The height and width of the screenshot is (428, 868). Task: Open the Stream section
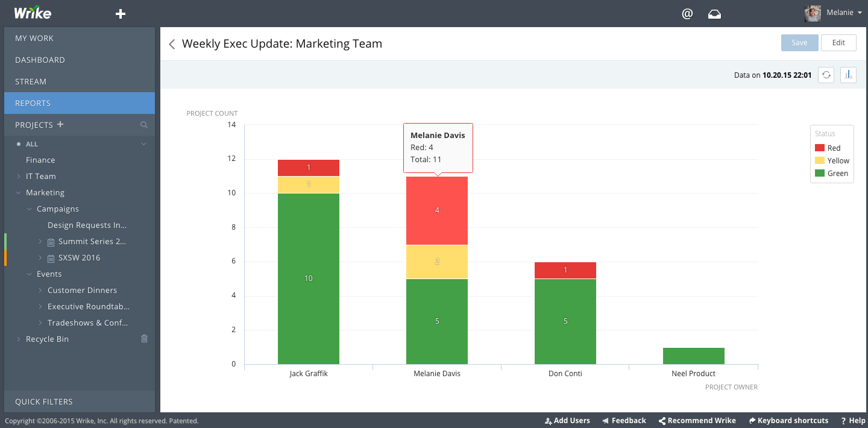80,81
